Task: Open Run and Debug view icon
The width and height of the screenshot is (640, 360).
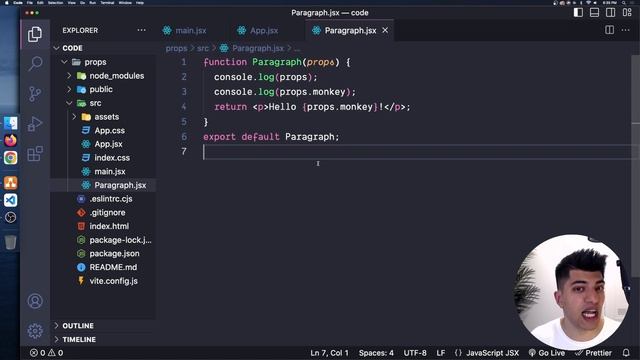Action: [35, 123]
